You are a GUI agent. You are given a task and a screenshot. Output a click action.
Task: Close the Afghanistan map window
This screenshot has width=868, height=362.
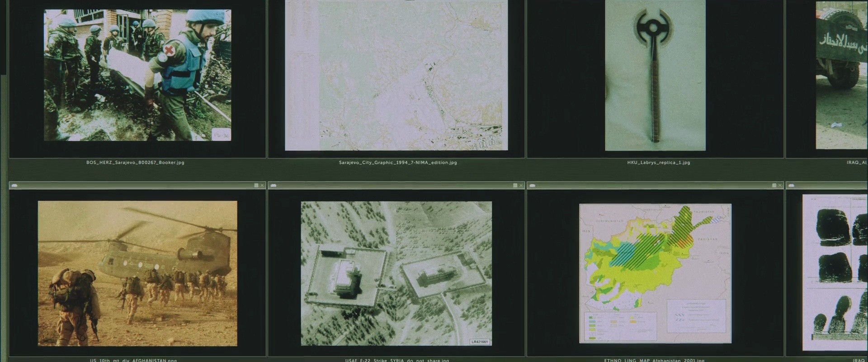[780, 186]
